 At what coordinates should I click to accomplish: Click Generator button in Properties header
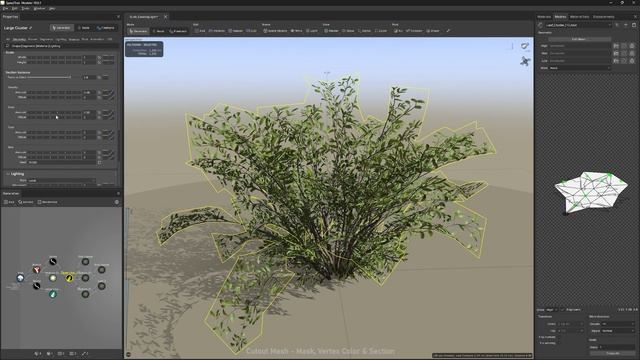pos(61,28)
